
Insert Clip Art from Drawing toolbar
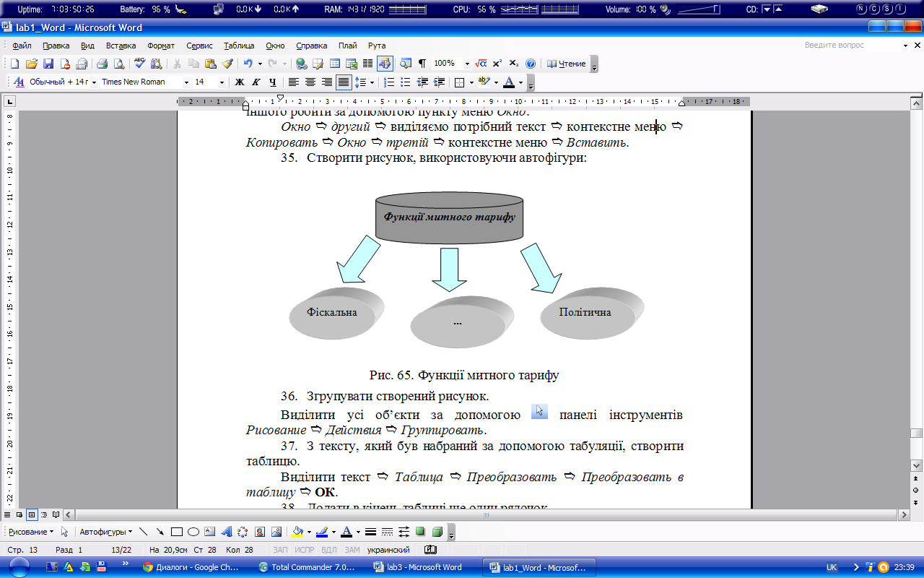pos(259,532)
